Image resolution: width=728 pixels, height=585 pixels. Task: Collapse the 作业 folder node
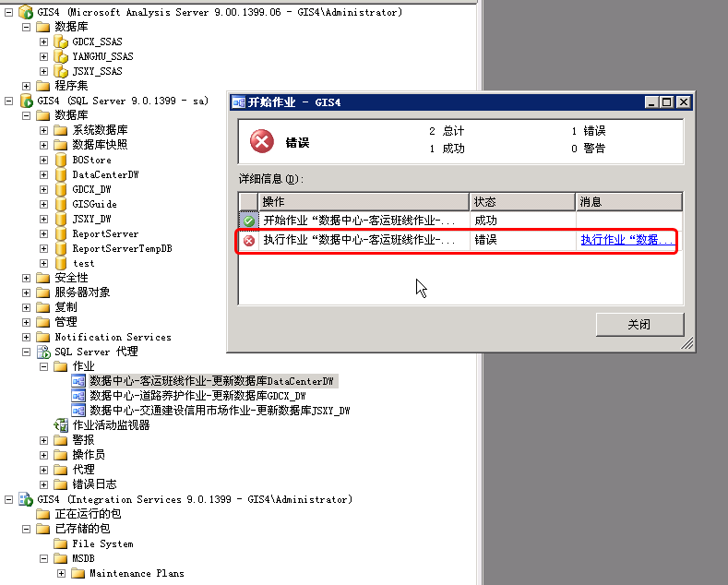tap(43, 367)
